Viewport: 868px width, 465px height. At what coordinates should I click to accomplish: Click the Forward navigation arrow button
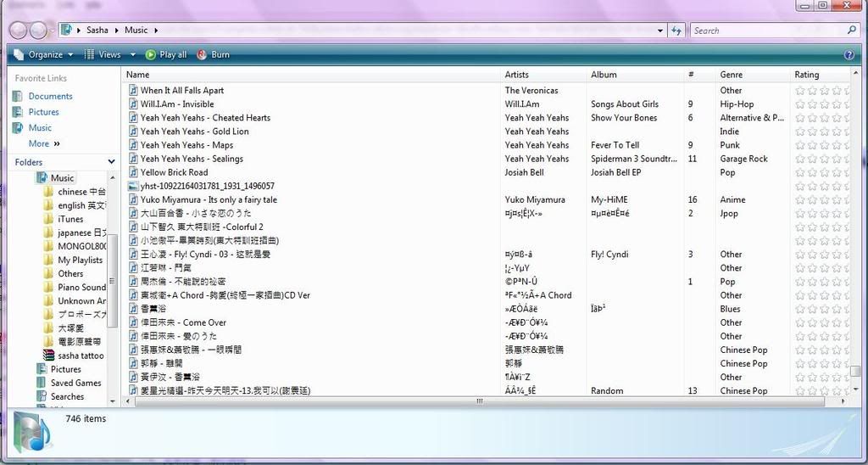tap(38, 31)
